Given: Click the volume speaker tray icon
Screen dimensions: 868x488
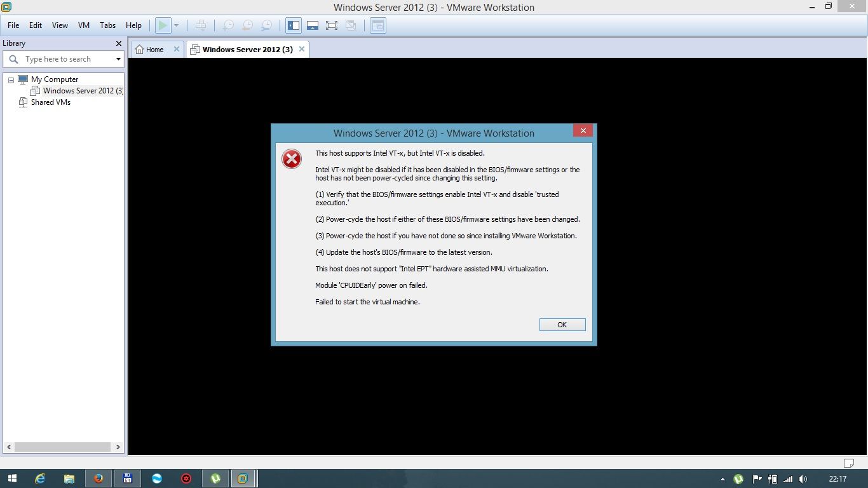Looking at the screenshot, I should pyautogui.click(x=803, y=479).
